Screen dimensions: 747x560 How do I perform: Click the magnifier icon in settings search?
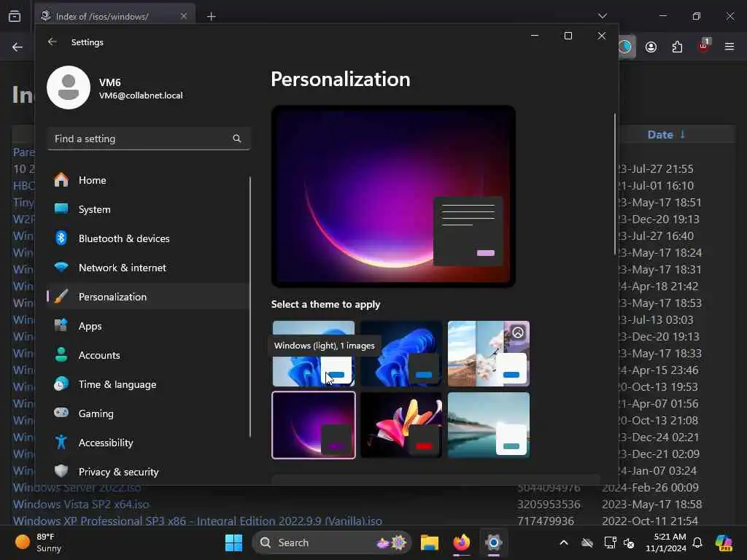pos(237,139)
